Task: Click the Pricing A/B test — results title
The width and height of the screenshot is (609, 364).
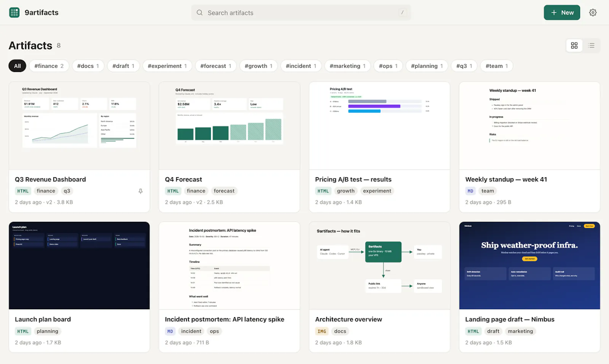Action: click(x=353, y=180)
